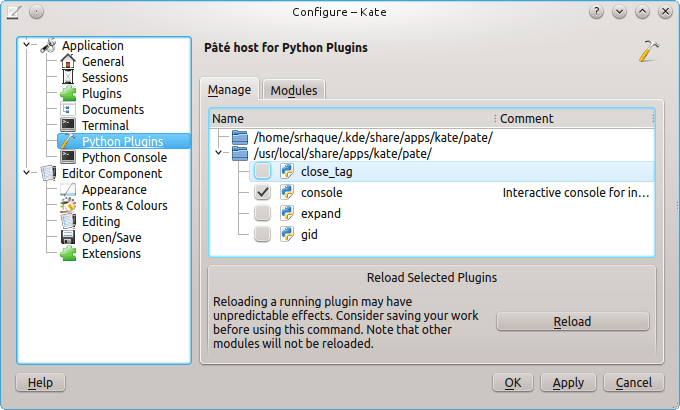Click the Reload button
The width and height of the screenshot is (680, 410).
572,321
